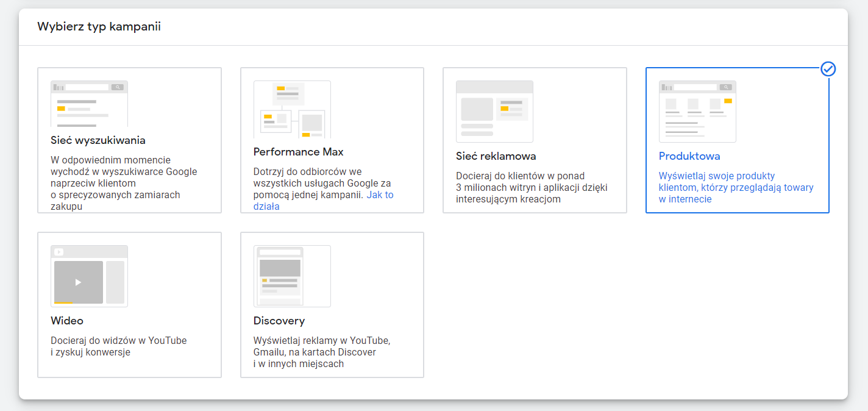Screen dimensions: 868x411
Task: Select the 'Sieć wyszukiwania' title
Action: (x=98, y=140)
